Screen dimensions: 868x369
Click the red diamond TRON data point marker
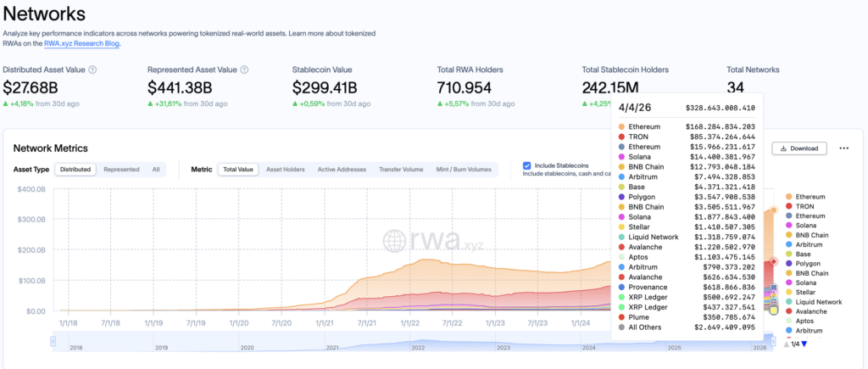(774, 261)
